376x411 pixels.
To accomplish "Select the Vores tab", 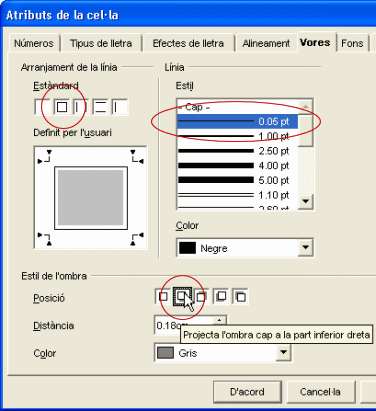I will pos(315,42).
